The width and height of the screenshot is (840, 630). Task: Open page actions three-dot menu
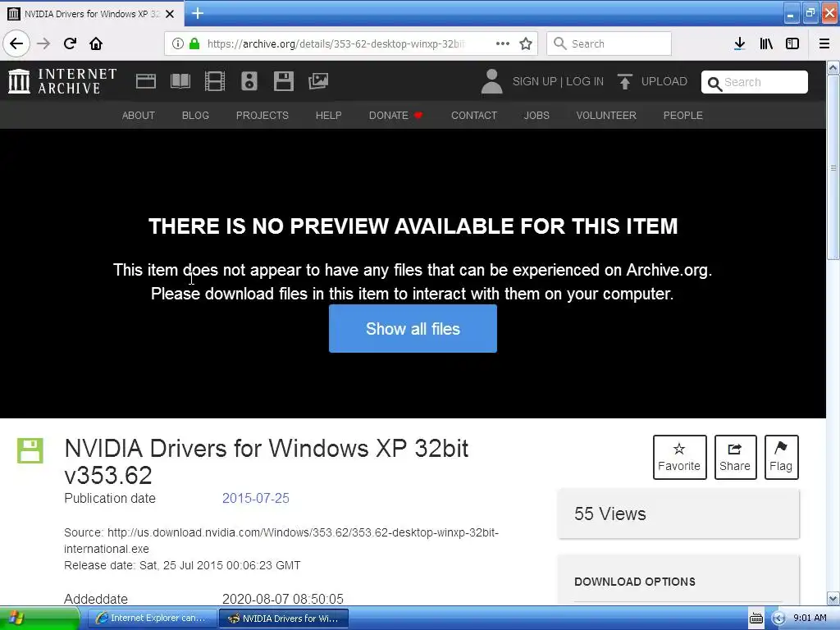click(503, 43)
